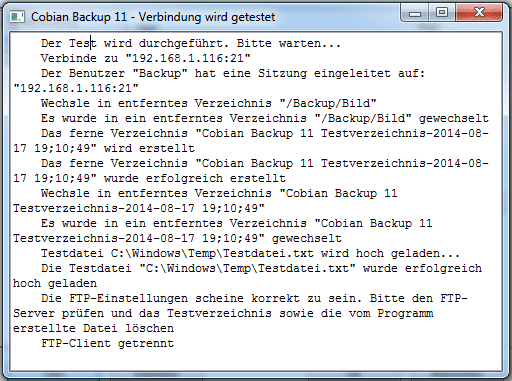Click the word 'Benutzer' in the log
512x381 pixels.
[x=97, y=73]
